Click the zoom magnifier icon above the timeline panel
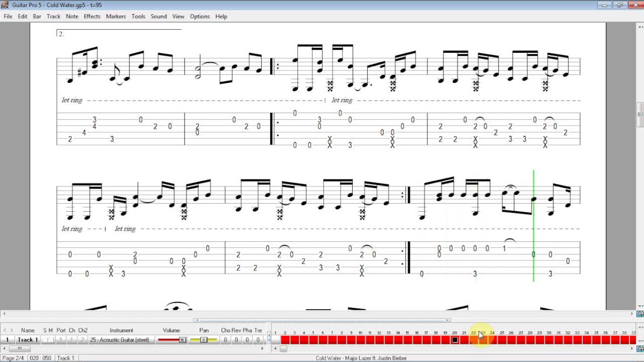Image resolution: width=644 pixels, height=362 pixels. [640, 314]
